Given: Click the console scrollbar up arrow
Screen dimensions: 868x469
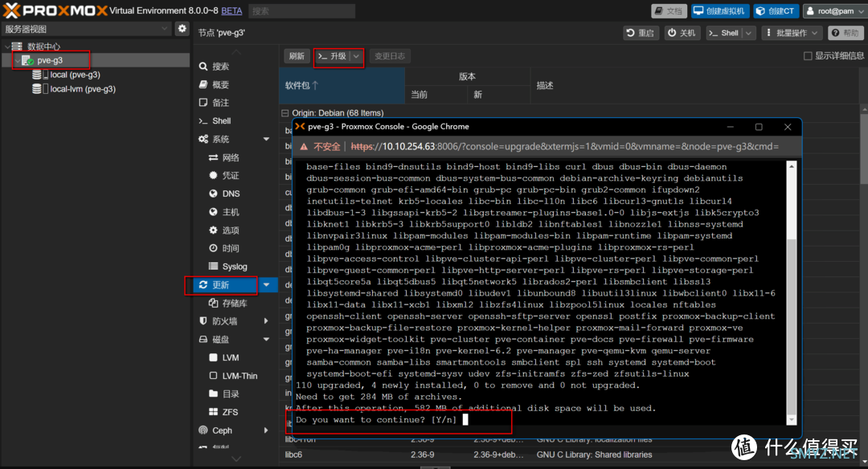Looking at the screenshot, I should [x=792, y=166].
